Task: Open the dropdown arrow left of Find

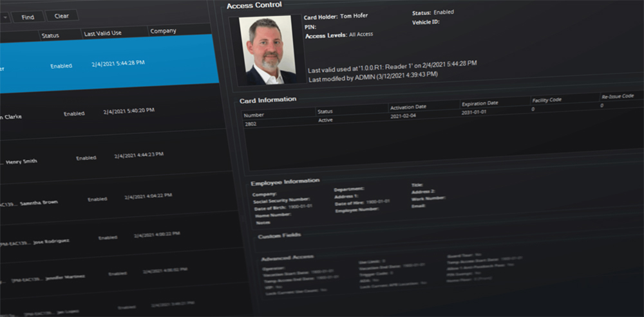Action: [x=5, y=17]
